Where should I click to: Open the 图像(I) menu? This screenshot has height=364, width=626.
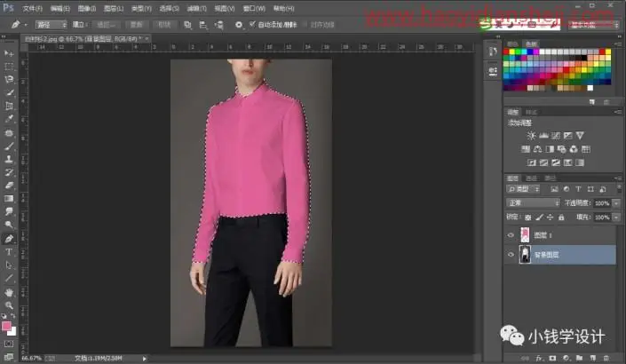click(x=87, y=8)
